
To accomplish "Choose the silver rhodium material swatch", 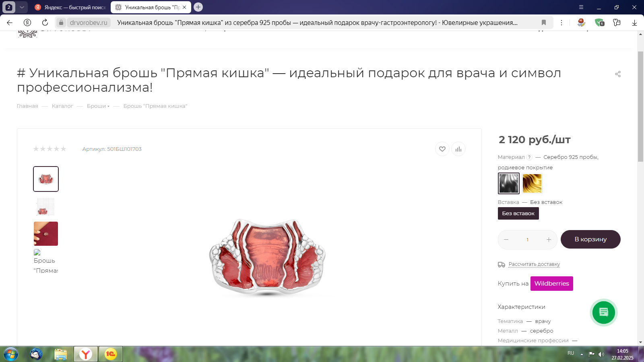I will [x=509, y=183].
